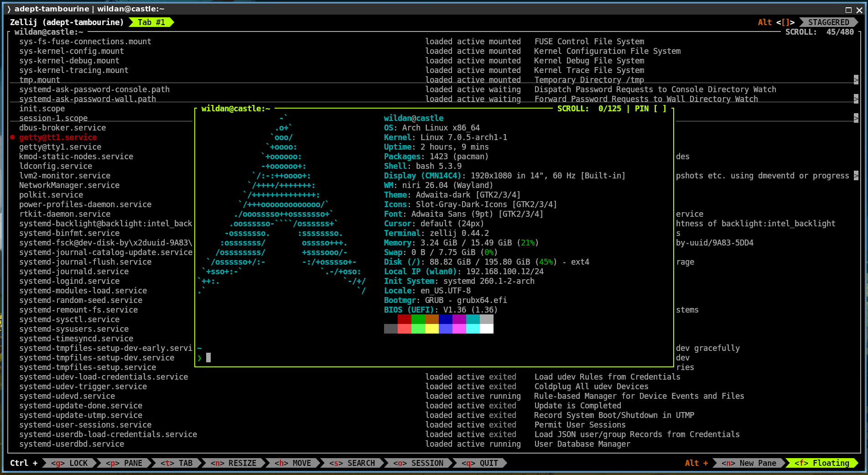The height and width of the screenshot is (475, 868).
Task: Click the red getty@tt1.service entry
Action: pyautogui.click(x=58, y=137)
